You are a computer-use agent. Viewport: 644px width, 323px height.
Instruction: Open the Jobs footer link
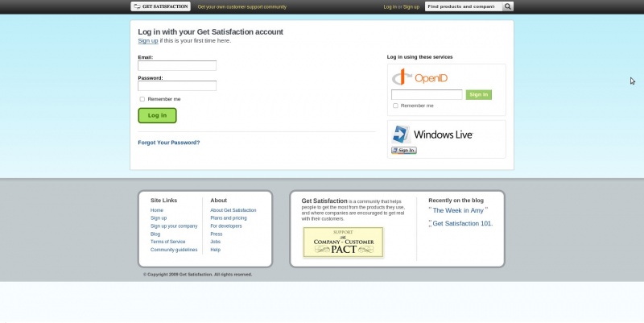pyautogui.click(x=215, y=242)
